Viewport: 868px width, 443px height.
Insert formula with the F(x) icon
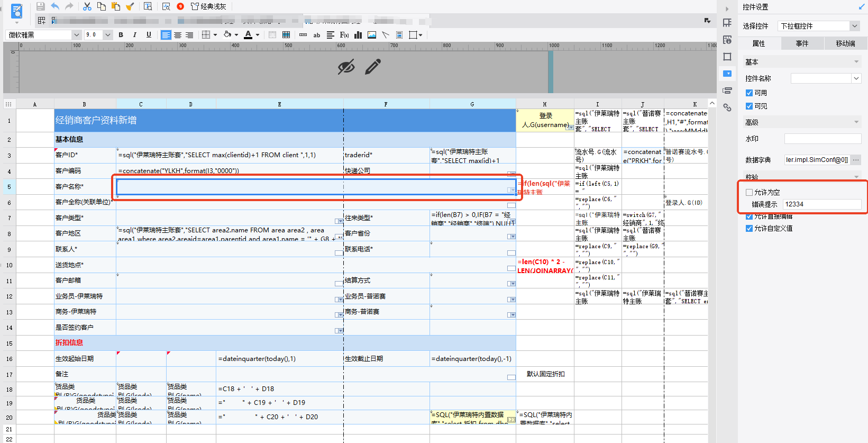pyautogui.click(x=344, y=35)
